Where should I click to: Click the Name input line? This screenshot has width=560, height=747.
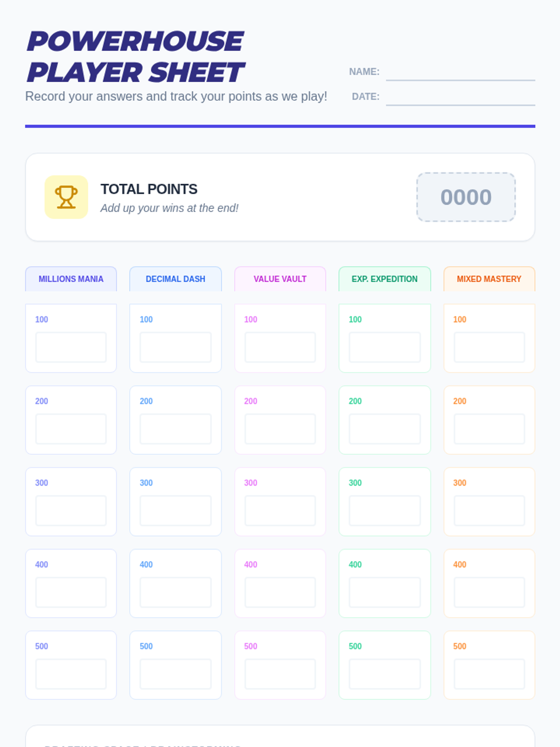click(x=460, y=73)
